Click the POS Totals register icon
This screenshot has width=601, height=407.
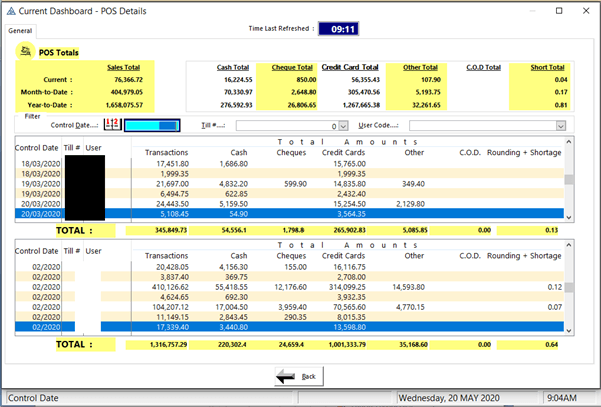click(x=26, y=51)
